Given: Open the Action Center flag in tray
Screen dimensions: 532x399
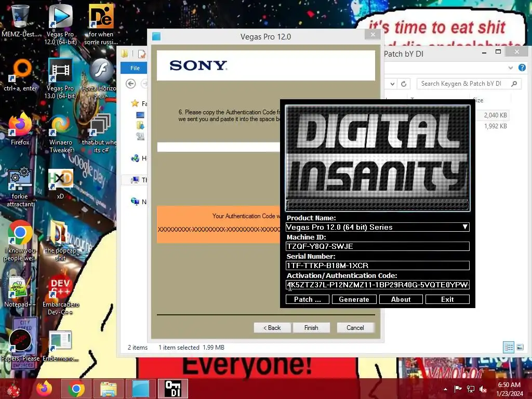Looking at the screenshot, I should tap(458, 389).
